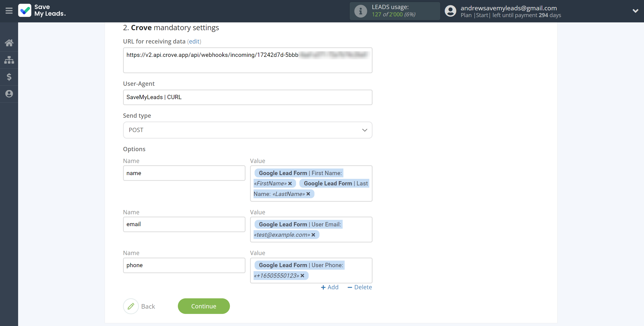Click the phone Value field
Screen dimensions: 644x326
click(311, 271)
